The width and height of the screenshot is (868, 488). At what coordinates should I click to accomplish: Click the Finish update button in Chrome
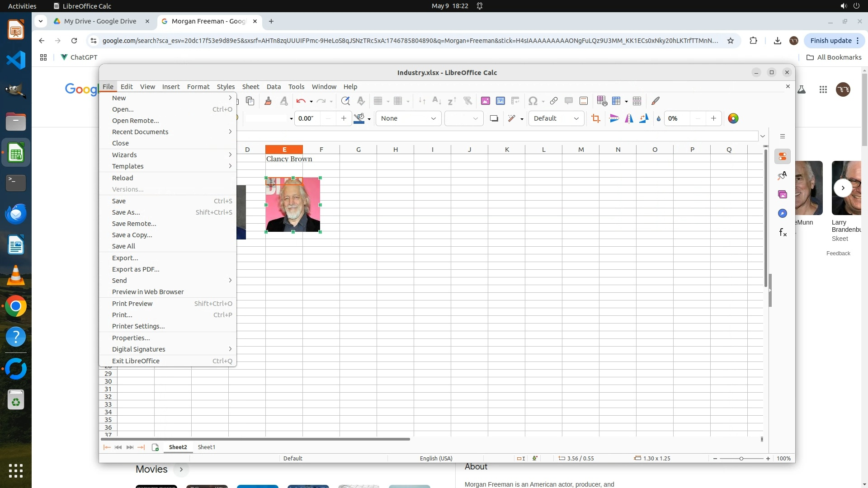(x=830, y=41)
